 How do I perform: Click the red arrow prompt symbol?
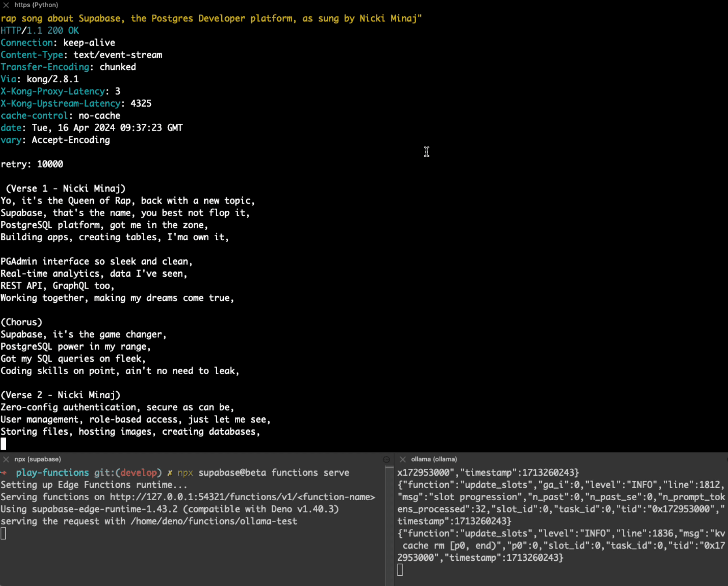pos(4,473)
